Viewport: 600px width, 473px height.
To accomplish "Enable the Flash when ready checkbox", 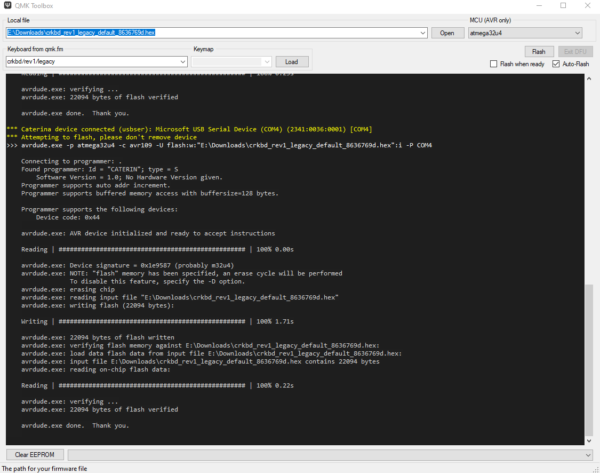I will (x=494, y=64).
